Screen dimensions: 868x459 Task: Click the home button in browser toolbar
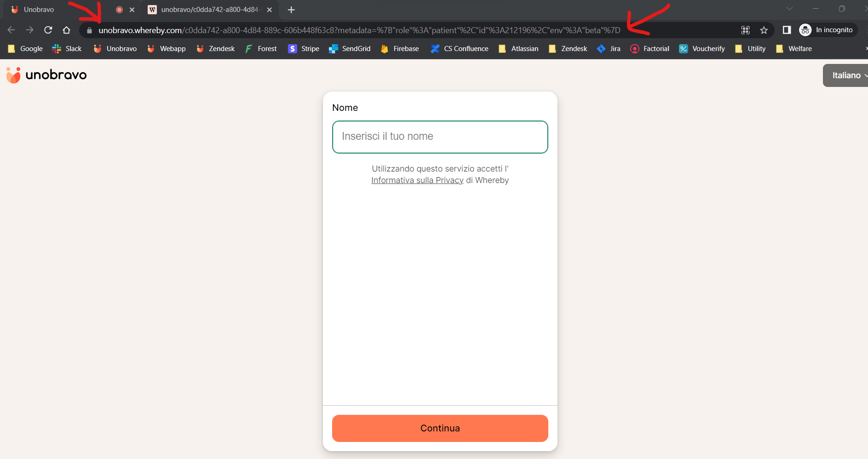67,30
